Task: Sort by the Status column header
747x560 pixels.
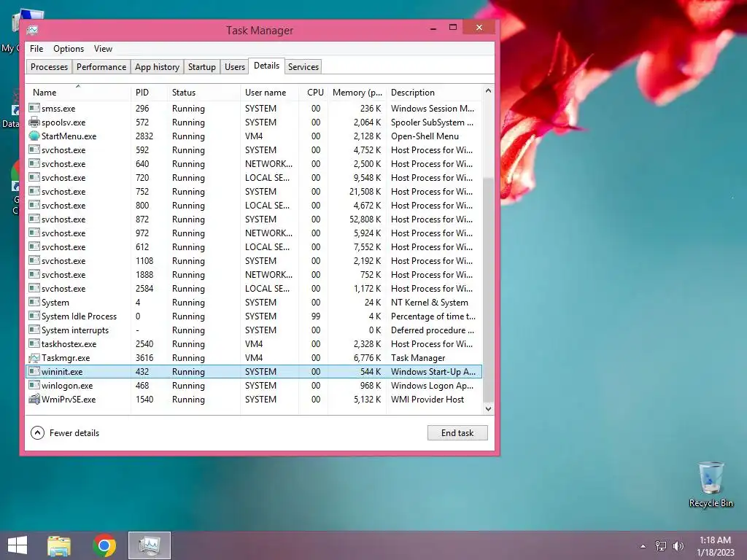Action: point(204,93)
